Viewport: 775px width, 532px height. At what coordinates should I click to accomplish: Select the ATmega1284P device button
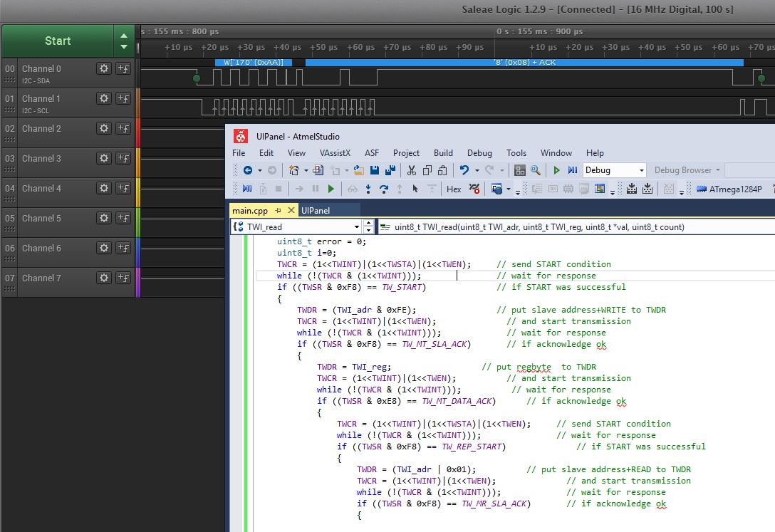click(x=729, y=189)
